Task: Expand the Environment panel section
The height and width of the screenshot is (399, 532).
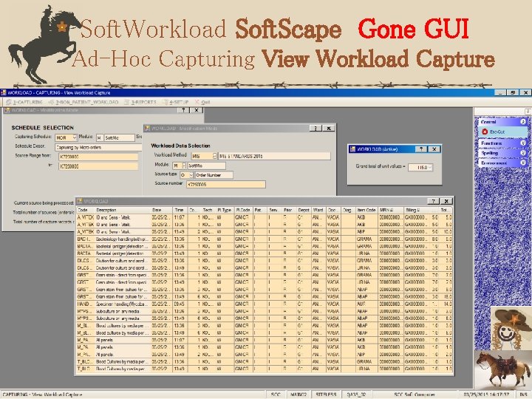Action: pos(523,163)
